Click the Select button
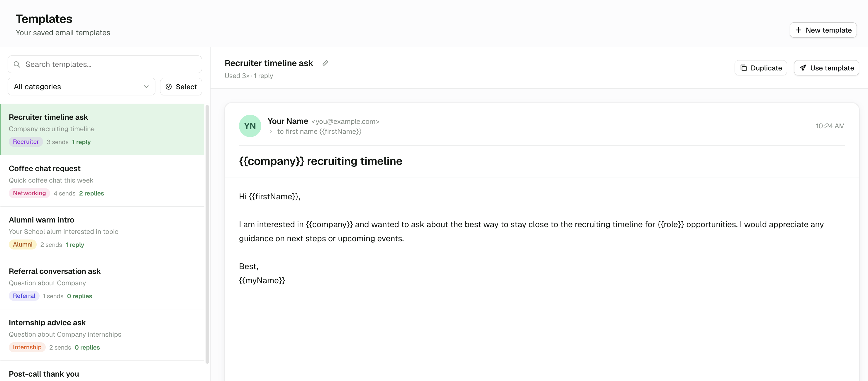 coord(181,87)
